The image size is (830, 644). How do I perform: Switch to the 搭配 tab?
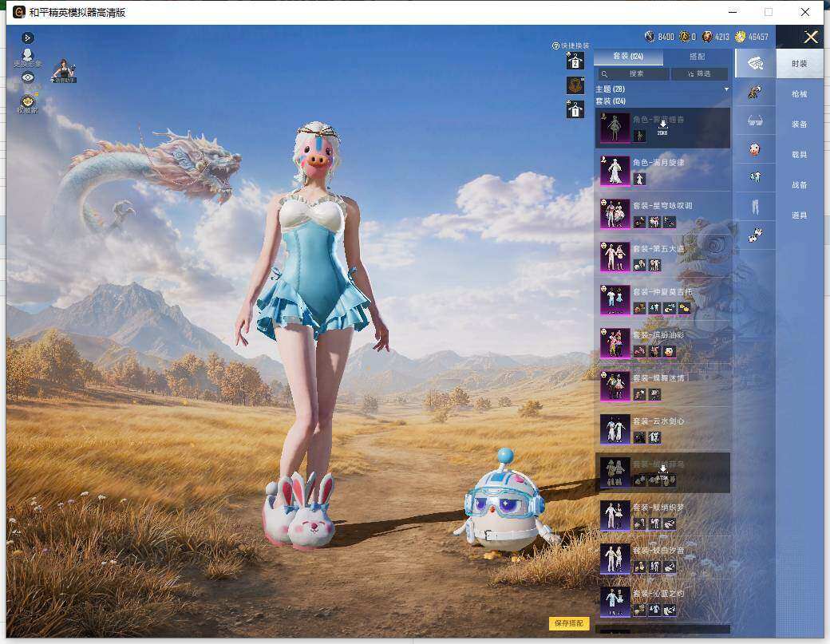coord(698,56)
